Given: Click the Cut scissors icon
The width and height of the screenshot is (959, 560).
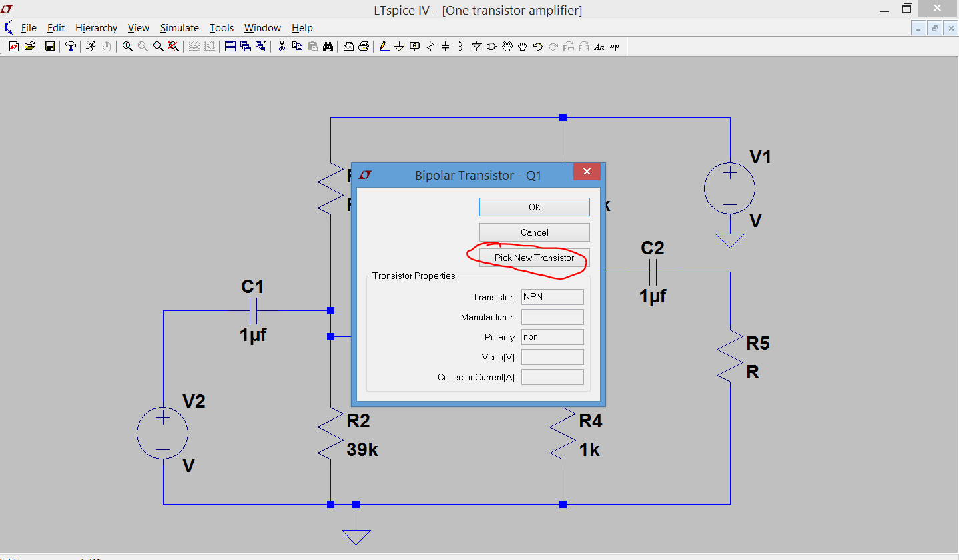Looking at the screenshot, I should pyautogui.click(x=282, y=47).
